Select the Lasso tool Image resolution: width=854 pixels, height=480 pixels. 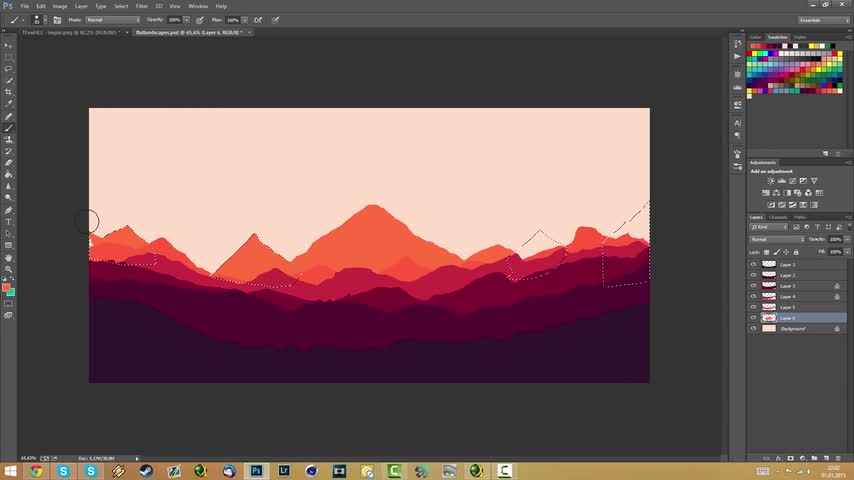tap(8, 69)
